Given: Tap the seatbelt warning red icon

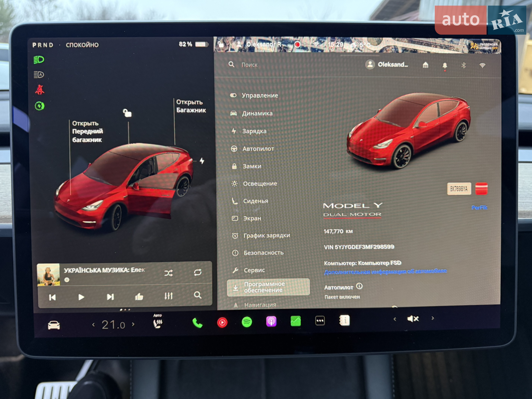Looking at the screenshot, I should 40,90.
